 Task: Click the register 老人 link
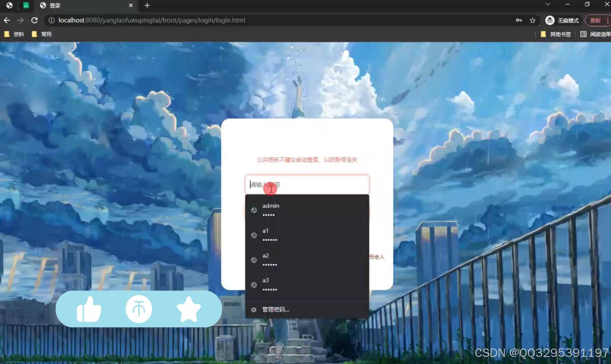pos(377,257)
